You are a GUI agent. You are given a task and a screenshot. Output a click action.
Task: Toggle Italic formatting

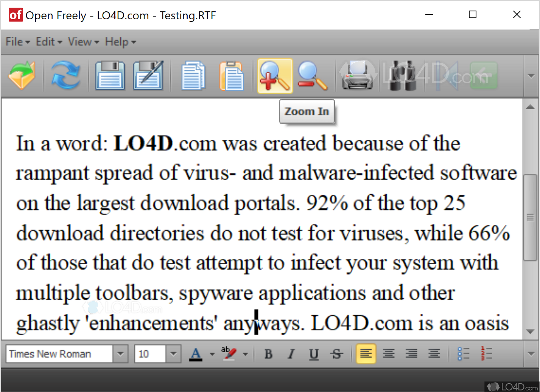point(291,354)
